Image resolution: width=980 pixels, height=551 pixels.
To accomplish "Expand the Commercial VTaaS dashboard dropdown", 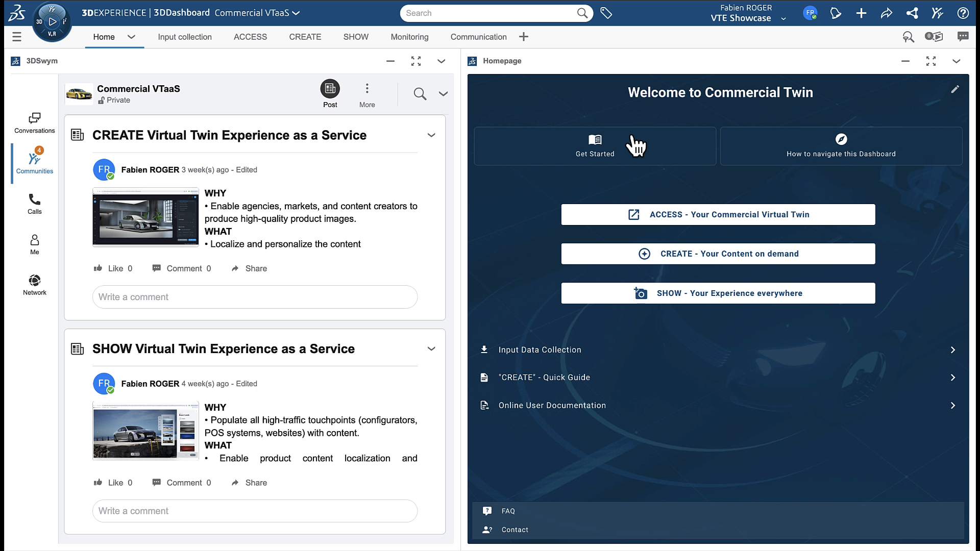I will pyautogui.click(x=296, y=13).
